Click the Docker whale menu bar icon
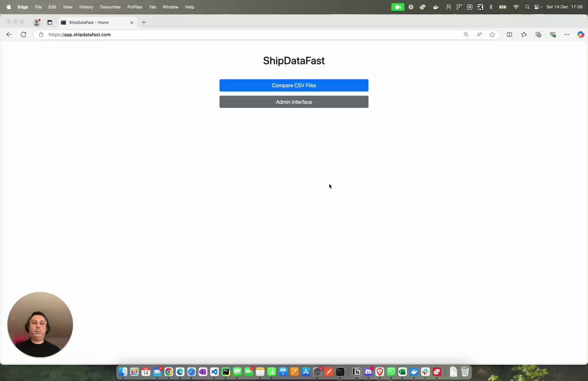This screenshot has height=381, width=588. [x=436, y=7]
